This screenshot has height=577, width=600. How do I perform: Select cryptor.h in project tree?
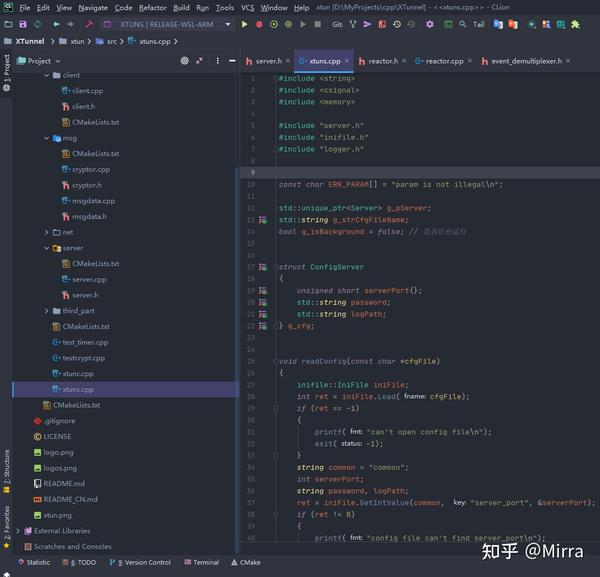coord(87,185)
